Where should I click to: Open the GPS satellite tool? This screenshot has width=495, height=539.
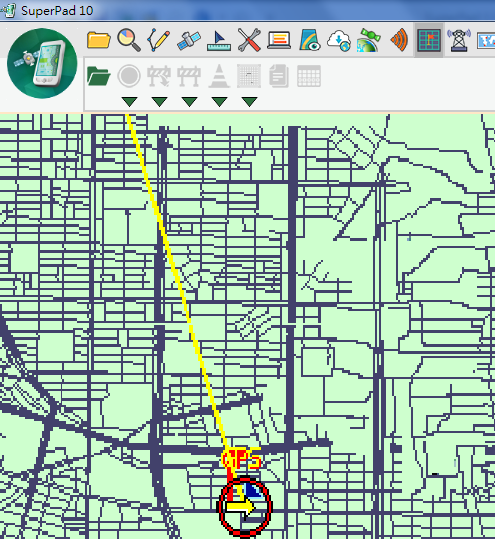(189, 40)
